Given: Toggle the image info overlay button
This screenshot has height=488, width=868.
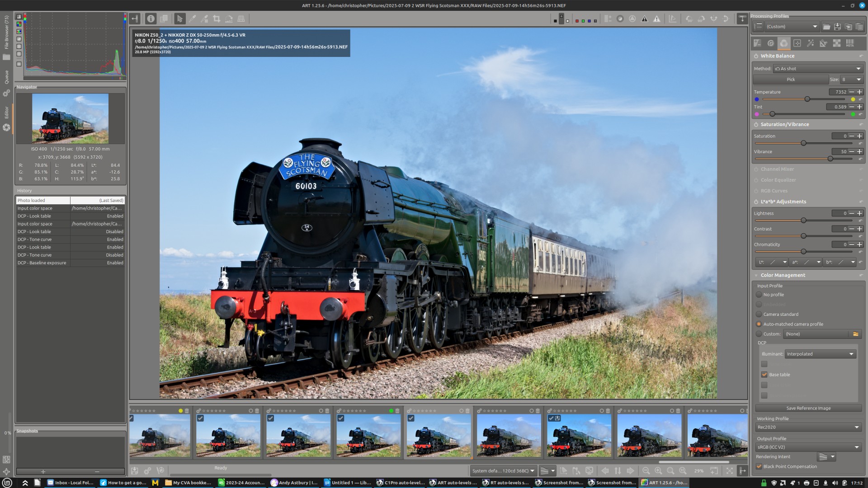Looking at the screenshot, I should (151, 19).
